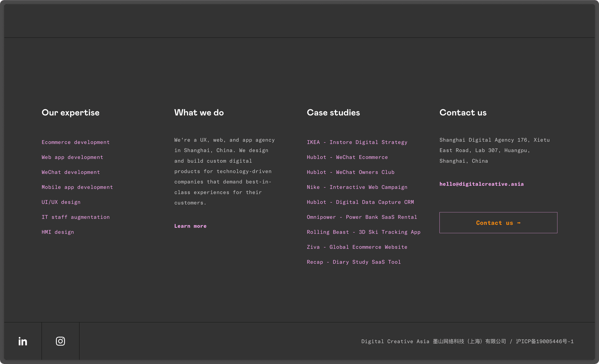Open the Learn more link
599x364 pixels.
(x=190, y=226)
